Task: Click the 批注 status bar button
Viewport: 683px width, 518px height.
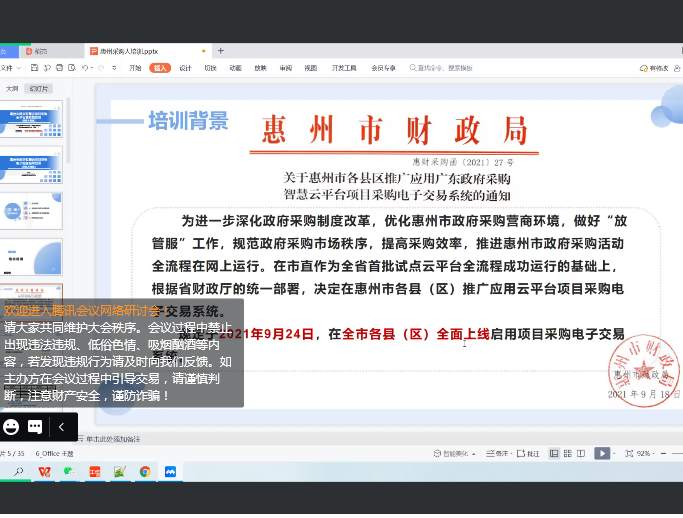Action: [x=528, y=454]
